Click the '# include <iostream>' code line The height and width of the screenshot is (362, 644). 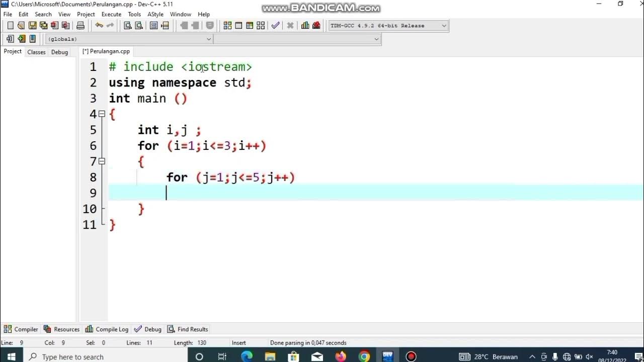[x=181, y=67]
